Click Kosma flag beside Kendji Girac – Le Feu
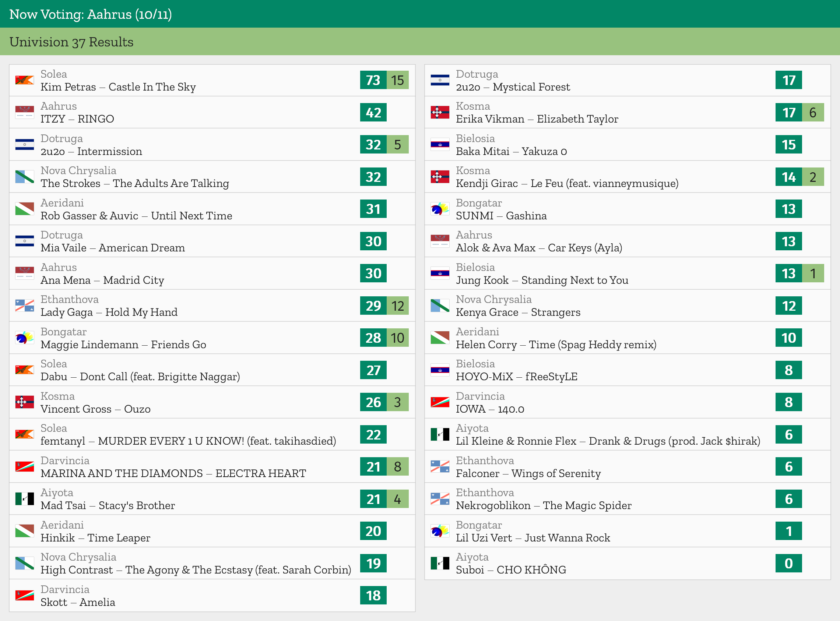 click(440, 177)
